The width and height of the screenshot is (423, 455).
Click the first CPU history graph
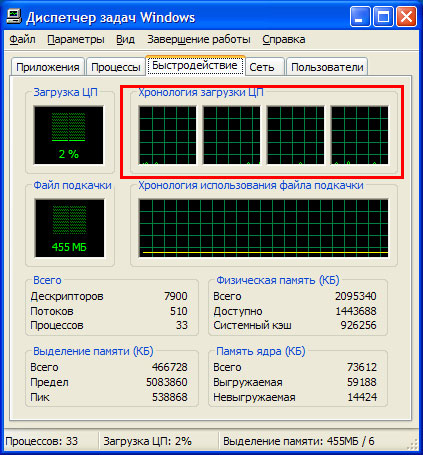pyautogui.click(x=168, y=135)
